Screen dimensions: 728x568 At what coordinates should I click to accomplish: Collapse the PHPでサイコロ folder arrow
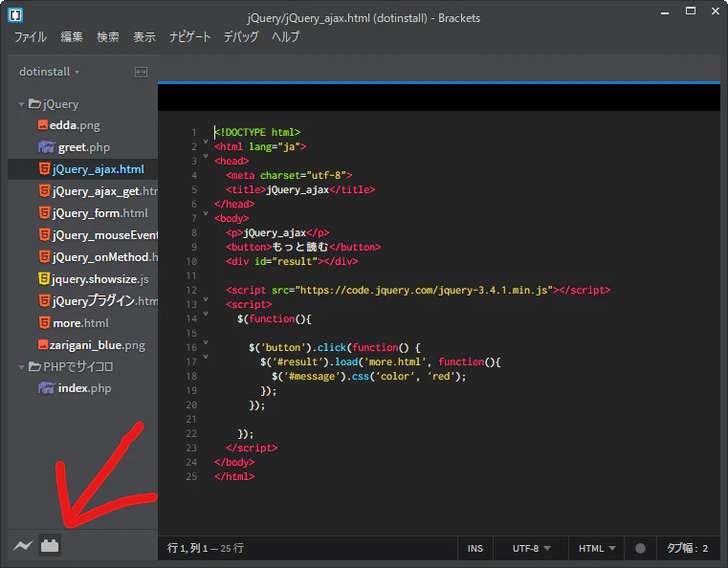(x=21, y=367)
